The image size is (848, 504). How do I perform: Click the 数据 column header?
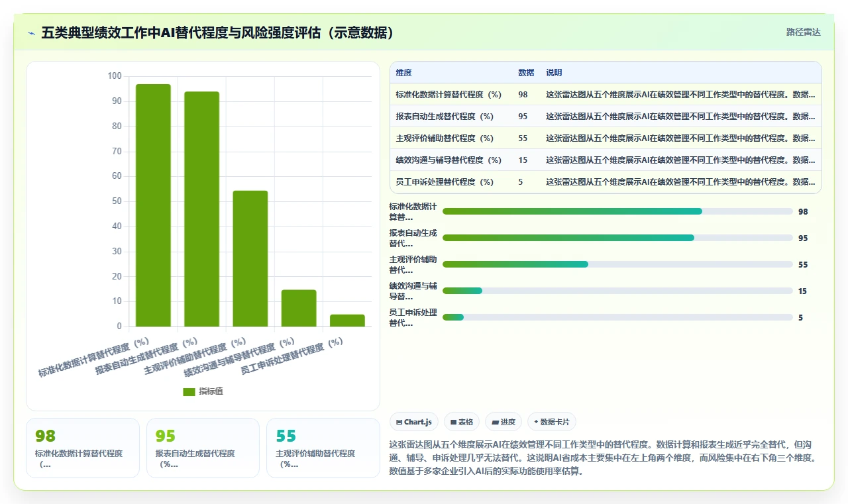(526, 73)
